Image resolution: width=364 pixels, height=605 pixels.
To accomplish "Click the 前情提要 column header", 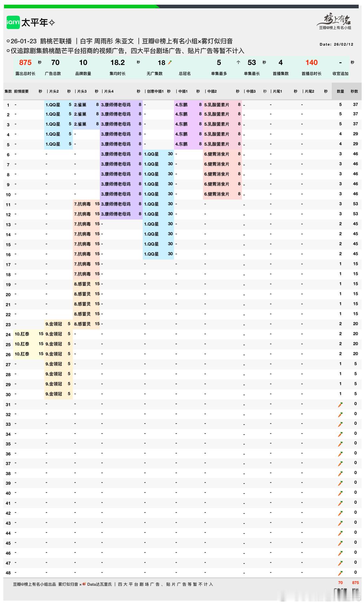I will [21, 91].
